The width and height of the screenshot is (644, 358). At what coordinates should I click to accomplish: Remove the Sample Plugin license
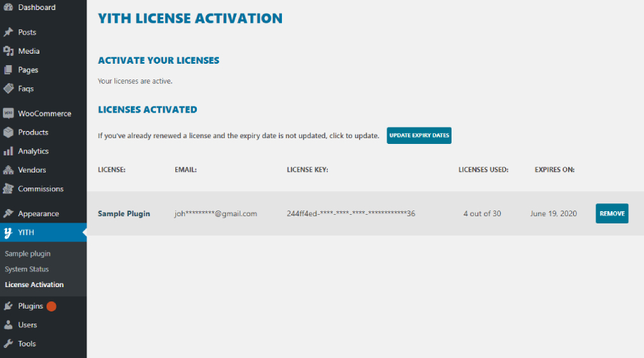[612, 213]
